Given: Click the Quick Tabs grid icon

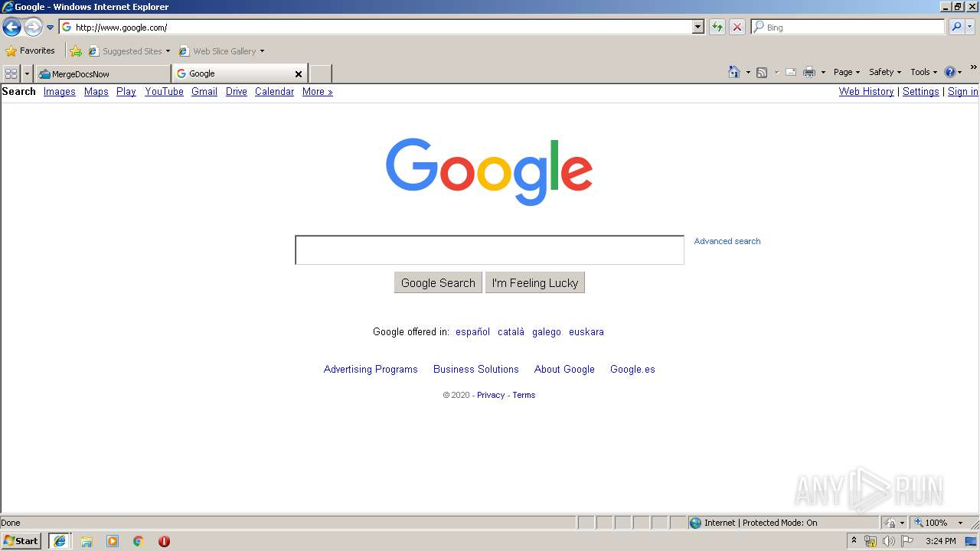Looking at the screenshot, I should click(11, 73).
